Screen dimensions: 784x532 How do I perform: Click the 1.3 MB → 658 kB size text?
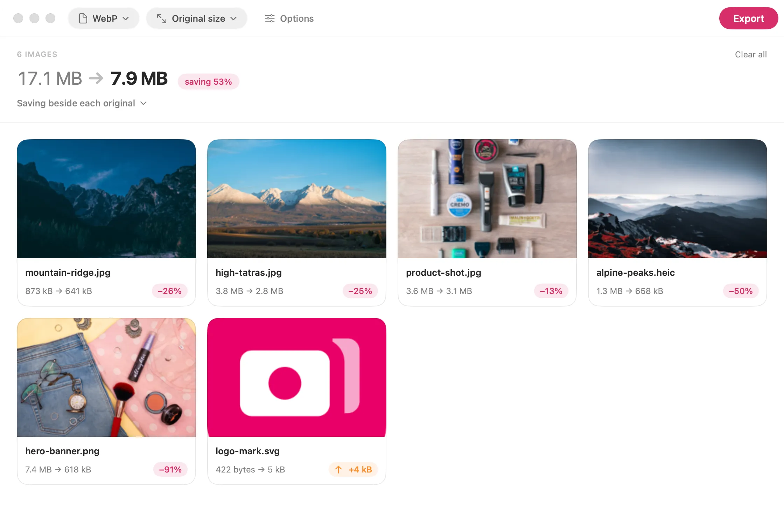click(x=630, y=291)
